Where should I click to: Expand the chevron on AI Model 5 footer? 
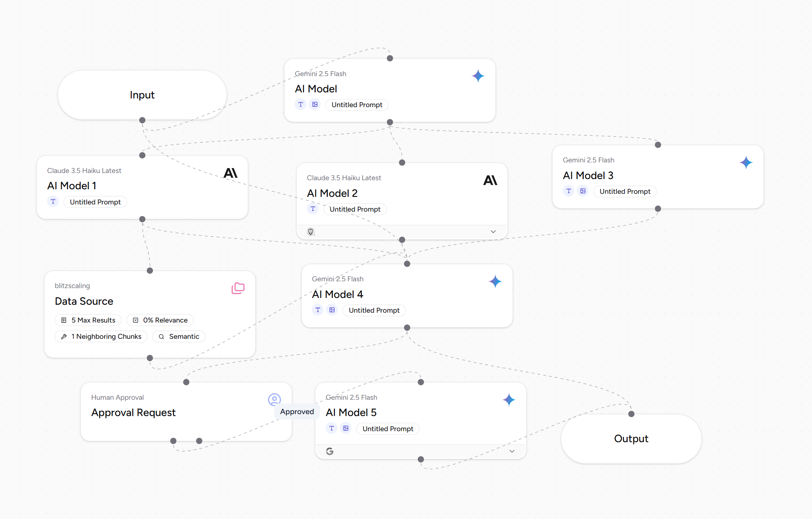click(512, 451)
